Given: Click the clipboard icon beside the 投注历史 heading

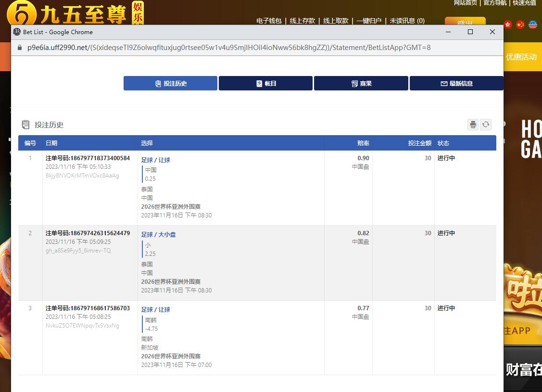Looking at the screenshot, I should (x=25, y=125).
